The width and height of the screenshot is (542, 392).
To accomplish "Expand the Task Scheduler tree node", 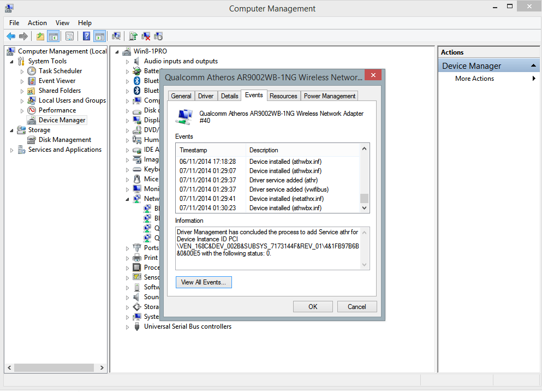I will click(22, 72).
